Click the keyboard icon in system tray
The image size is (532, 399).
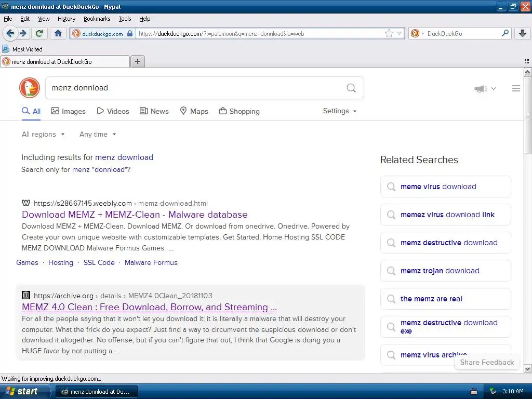(474, 392)
